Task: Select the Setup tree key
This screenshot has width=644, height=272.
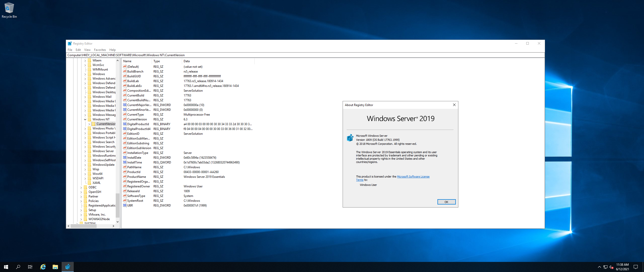Action: tap(92, 210)
